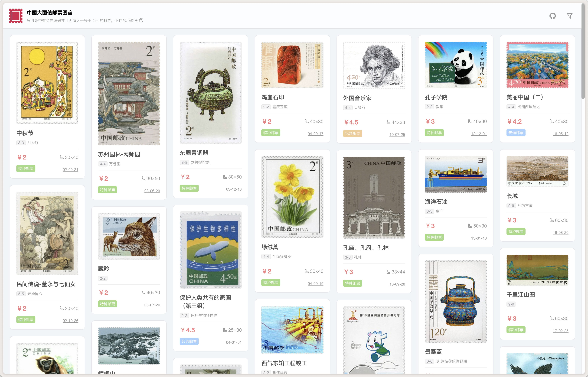View the 孔子学院 panda stamp image
This screenshot has height=377, width=588.
pyautogui.click(x=456, y=65)
